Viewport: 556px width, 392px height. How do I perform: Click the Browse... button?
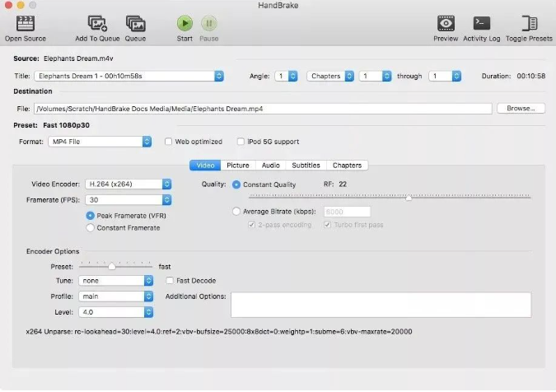pyautogui.click(x=520, y=108)
